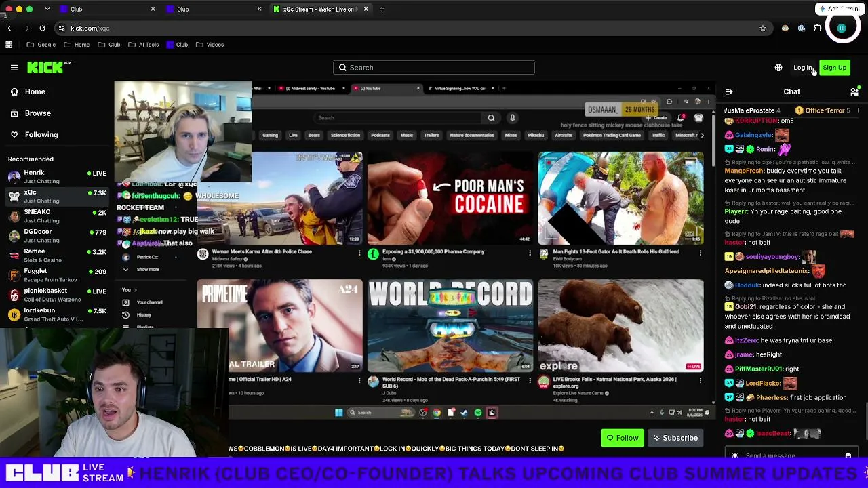868x488 pixels.
Task: Reload the current page
Action: click(43, 28)
